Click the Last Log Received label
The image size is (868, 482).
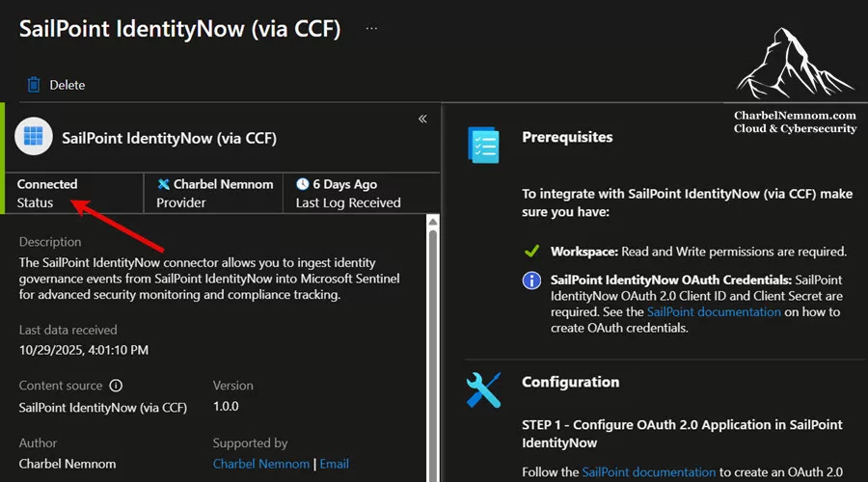pos(348,203)
